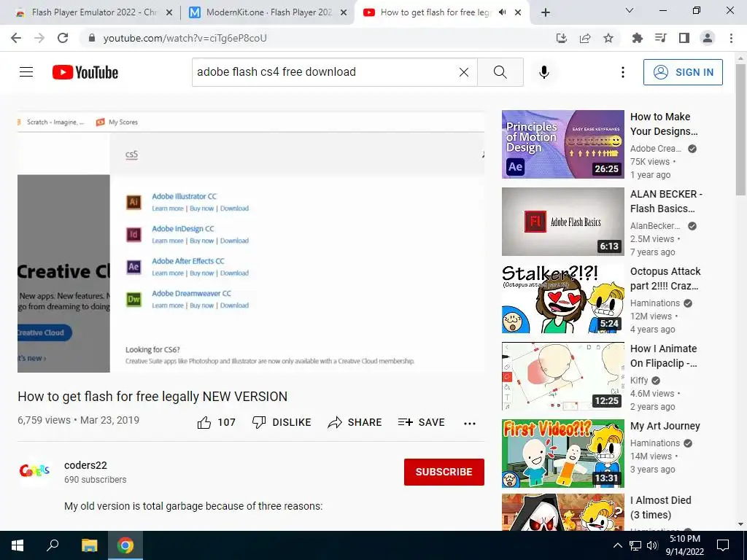Click the address bar URL

[x=185, y=38]
